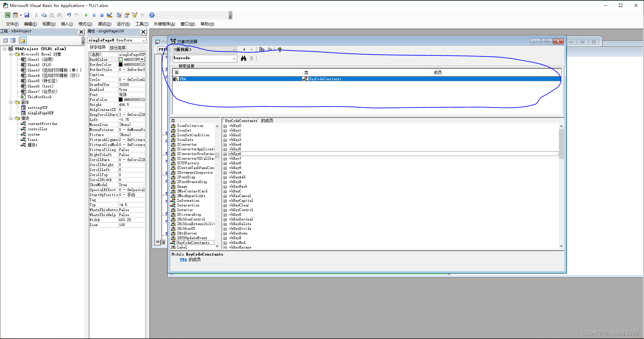
Task: Open the 调试(D) menu
Action: (104, 24)
